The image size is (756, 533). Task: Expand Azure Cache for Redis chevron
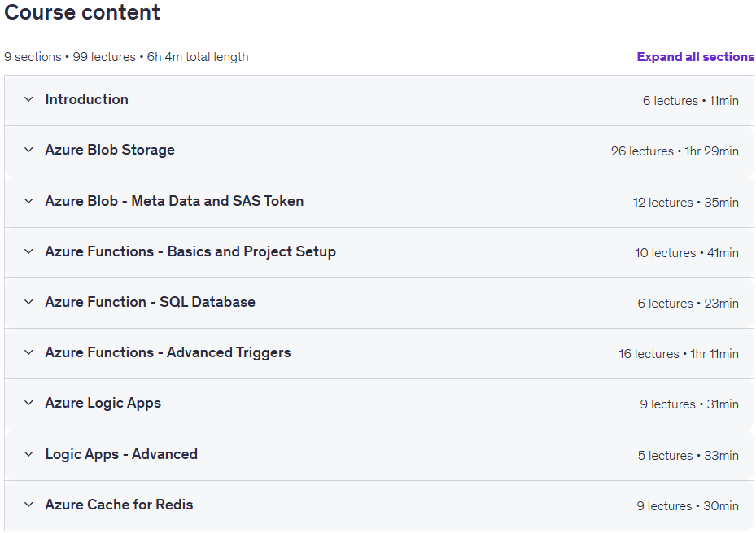tap(29, 505)
